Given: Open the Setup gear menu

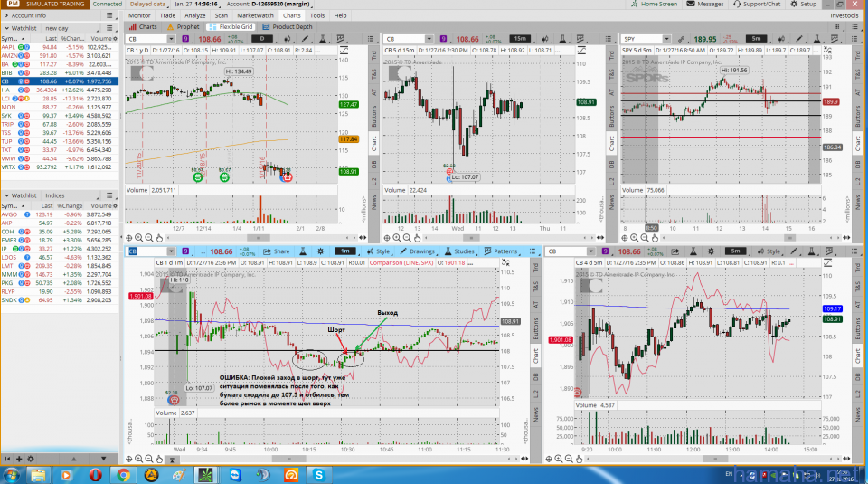Looking at the screenshot, I should [803, 4].
